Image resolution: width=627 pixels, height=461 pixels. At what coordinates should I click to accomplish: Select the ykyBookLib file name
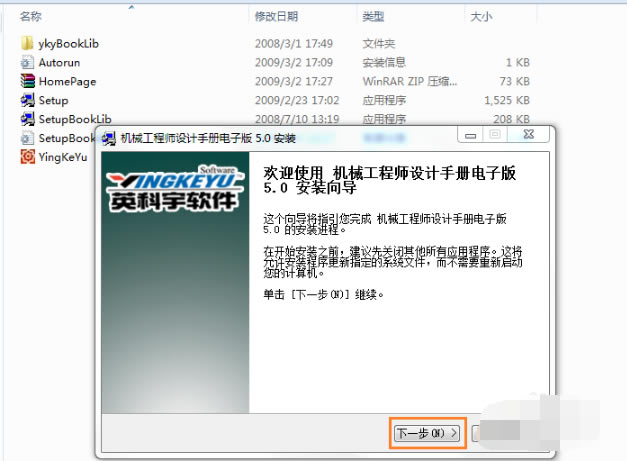[68, 44]
